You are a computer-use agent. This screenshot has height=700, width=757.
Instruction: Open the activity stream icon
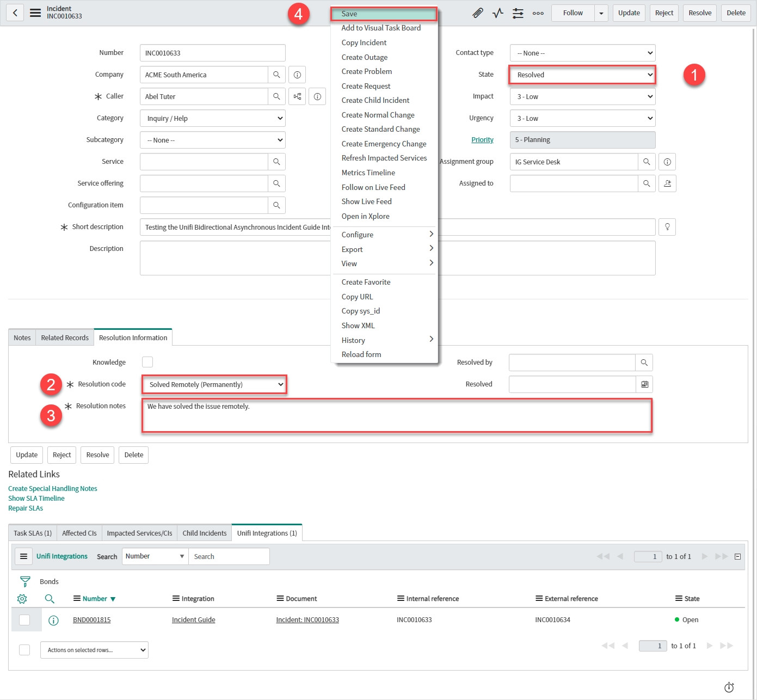tap(497, 13)
